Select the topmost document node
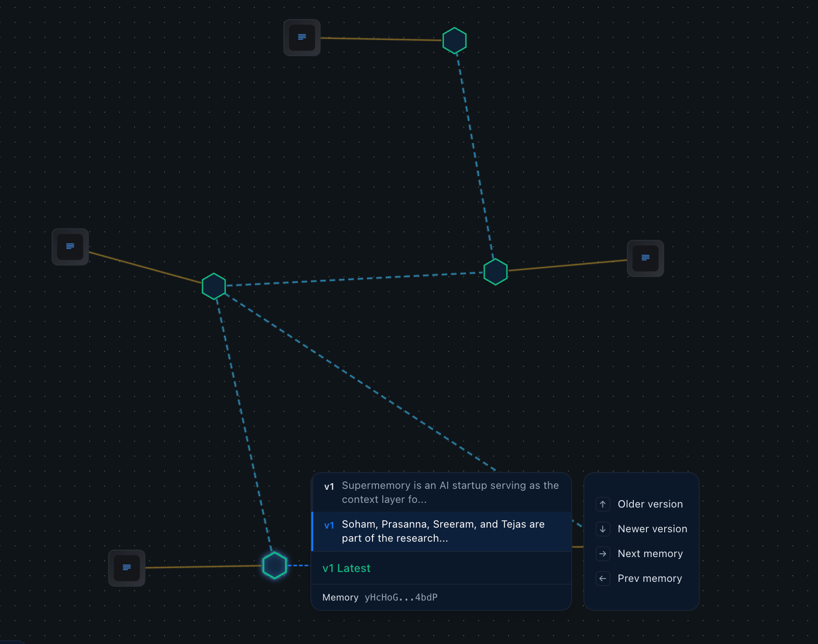Viewport: 818px width, 644px height. [302, 37]
